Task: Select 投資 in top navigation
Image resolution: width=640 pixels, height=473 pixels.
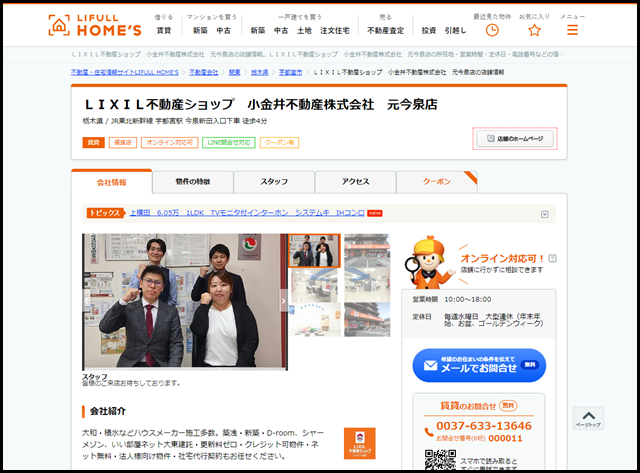Action: click(429, 31)
